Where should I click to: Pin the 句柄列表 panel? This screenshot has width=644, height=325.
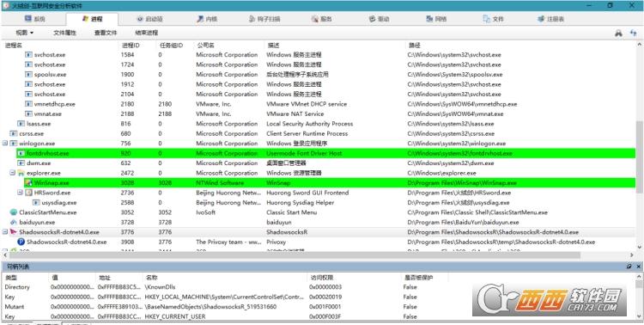click(x=629, y=267)
